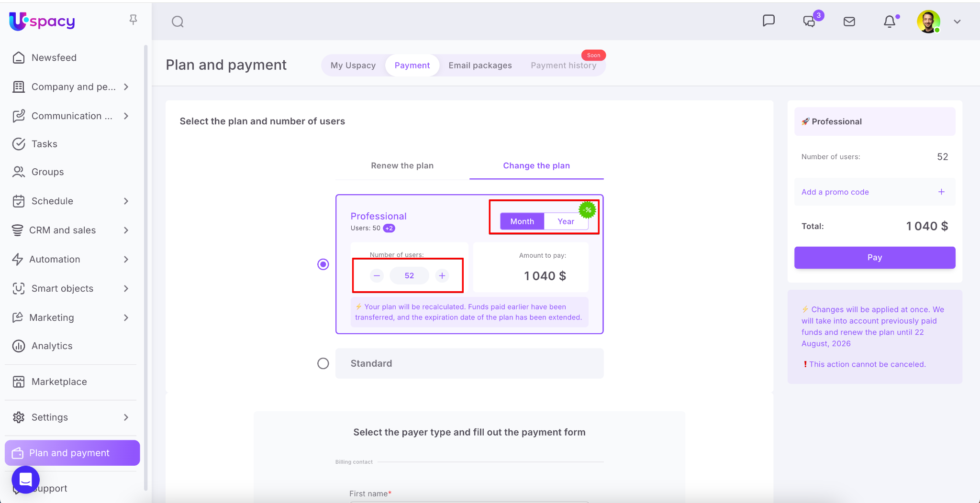Pin the sidebar with the pin icon
This screenshot has height=503, width=980.
[134, 20]
